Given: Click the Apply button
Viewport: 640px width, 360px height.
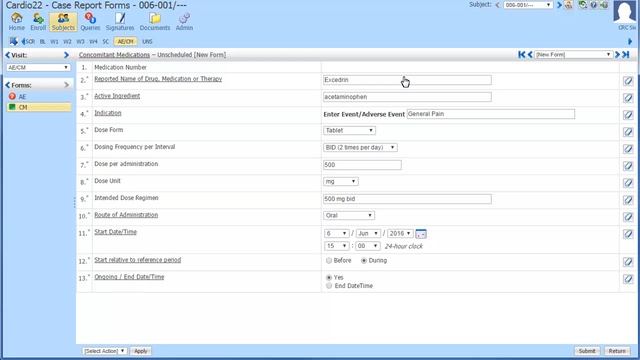Looking at the screenshot, I should click(141, 351).
